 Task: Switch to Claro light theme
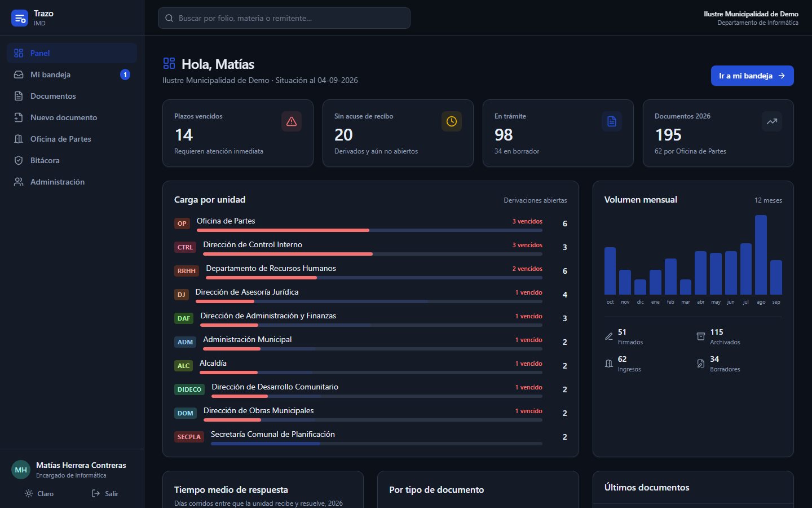coord(39,493)
